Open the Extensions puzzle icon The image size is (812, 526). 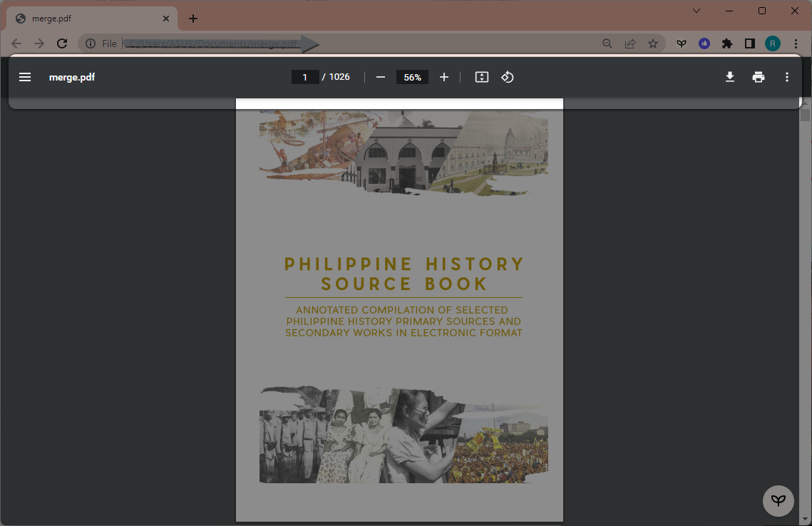tap(727, 43)
